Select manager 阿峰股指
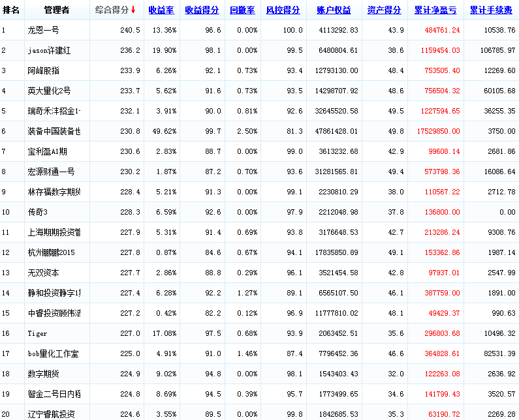The height and width of the screenshot is (420, 519). [43, 70]
